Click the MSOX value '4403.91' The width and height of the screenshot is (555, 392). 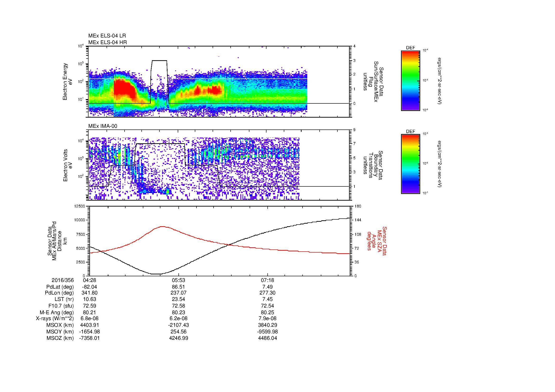[x=89, y=326]
